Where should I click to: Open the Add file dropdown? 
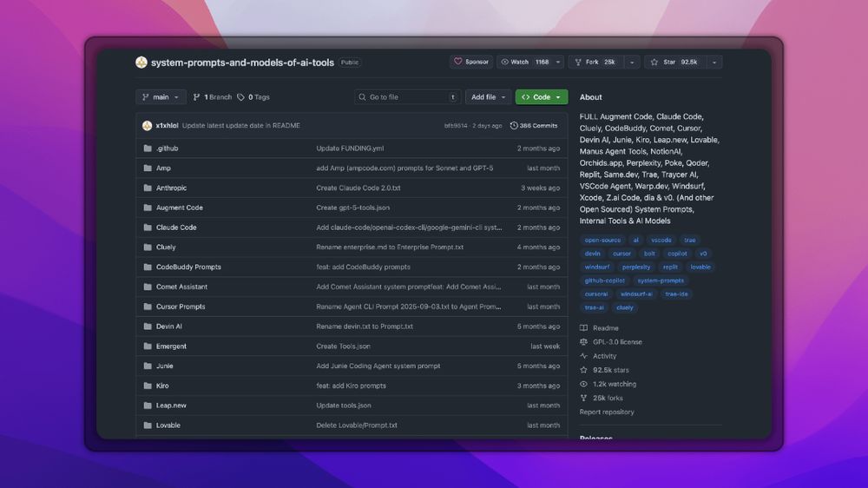tap(488, 97)
